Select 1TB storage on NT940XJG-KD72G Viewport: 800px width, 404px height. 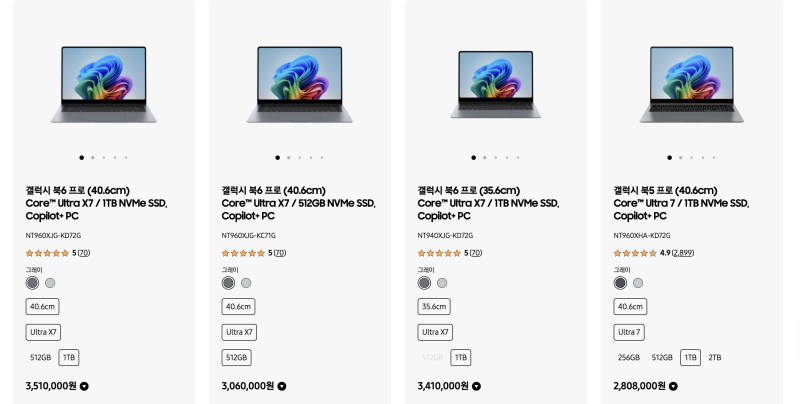click(460, 357)
